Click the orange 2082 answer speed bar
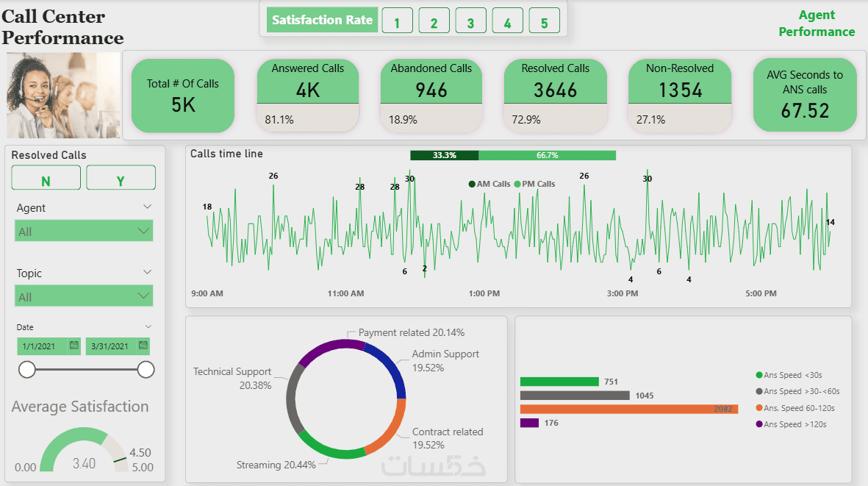Screen dimensions: 868x486 pyautogui.click(x=629, y=409)
